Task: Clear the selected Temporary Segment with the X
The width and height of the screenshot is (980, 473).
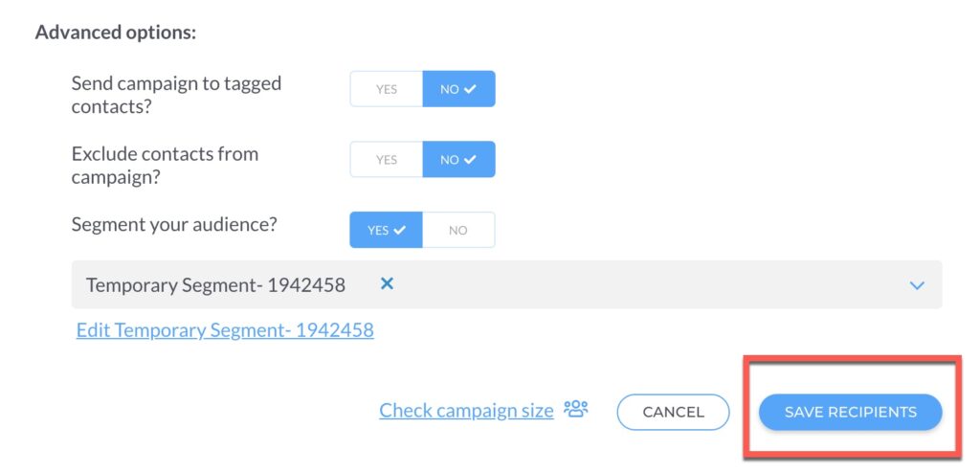Action: click(x=387, y=284)
